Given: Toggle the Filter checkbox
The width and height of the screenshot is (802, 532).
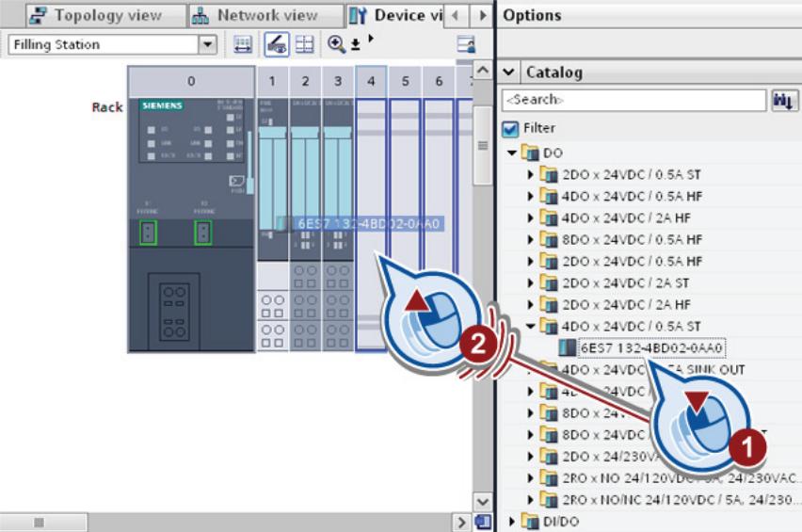Looking at the screenshot, I should (x=510, y=129).
